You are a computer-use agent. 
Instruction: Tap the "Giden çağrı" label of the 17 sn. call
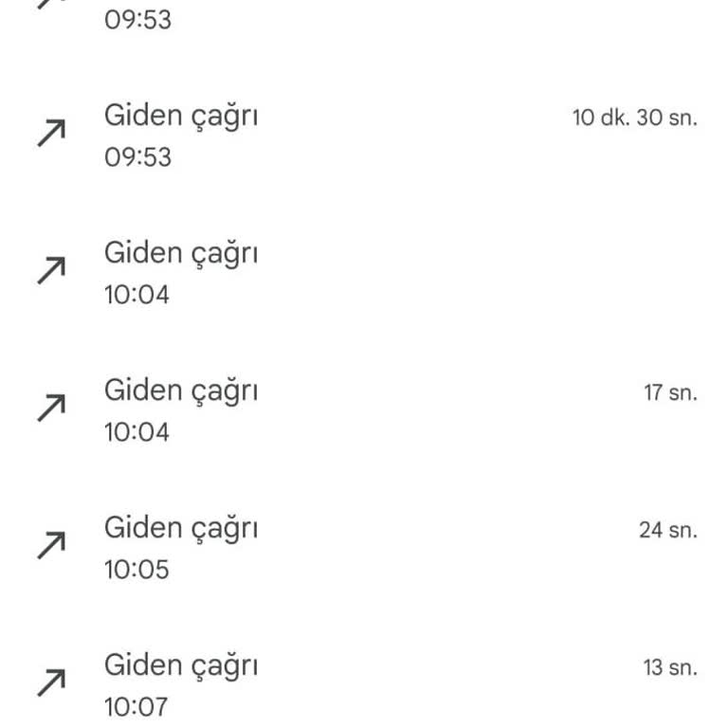pyautogui.click(x=180, y=391)
